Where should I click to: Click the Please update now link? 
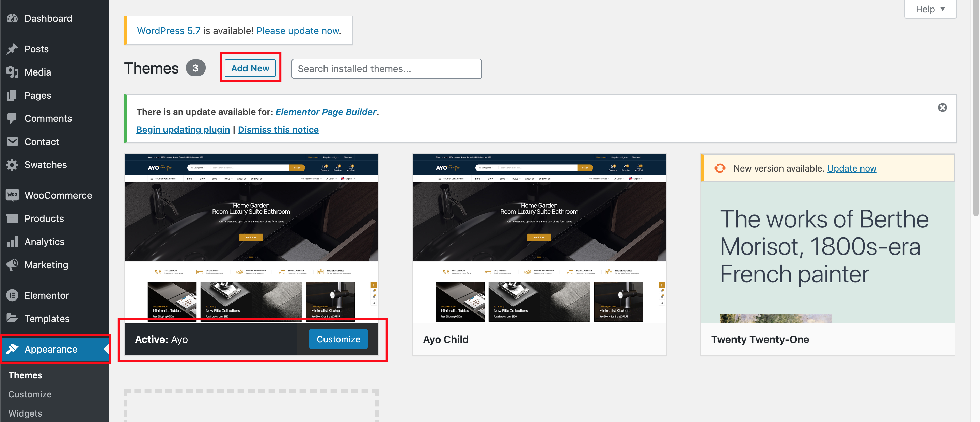pos(298,30)
